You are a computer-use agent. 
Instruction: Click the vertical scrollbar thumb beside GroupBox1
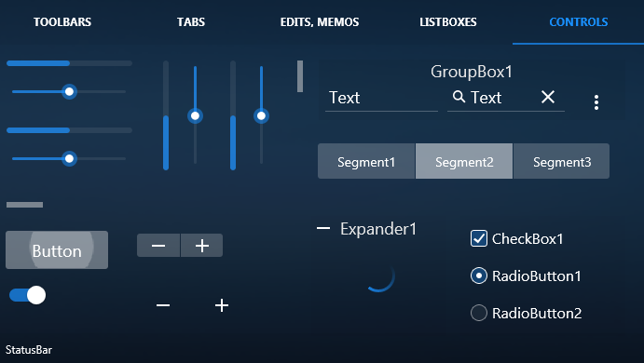300,76
